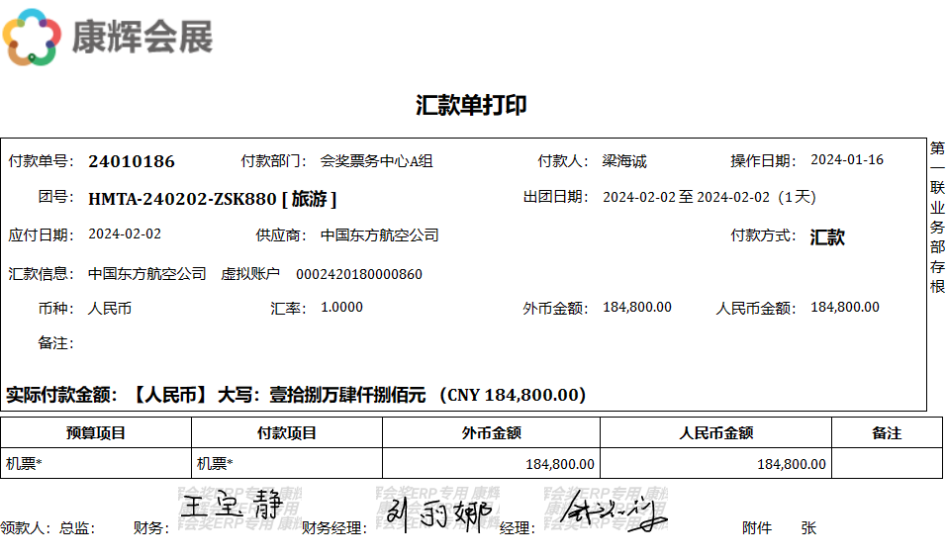Select payment number 24010186

(x=132, y=161)
